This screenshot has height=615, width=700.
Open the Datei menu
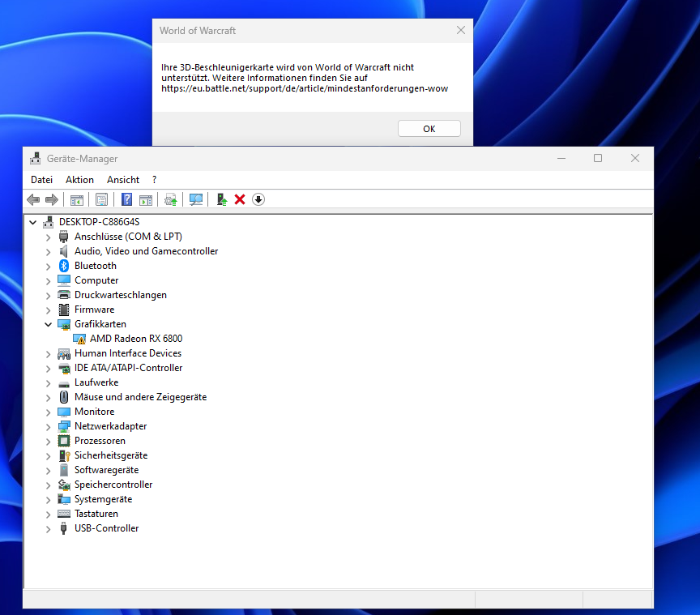pyautogui.click(x=41, y=180)
